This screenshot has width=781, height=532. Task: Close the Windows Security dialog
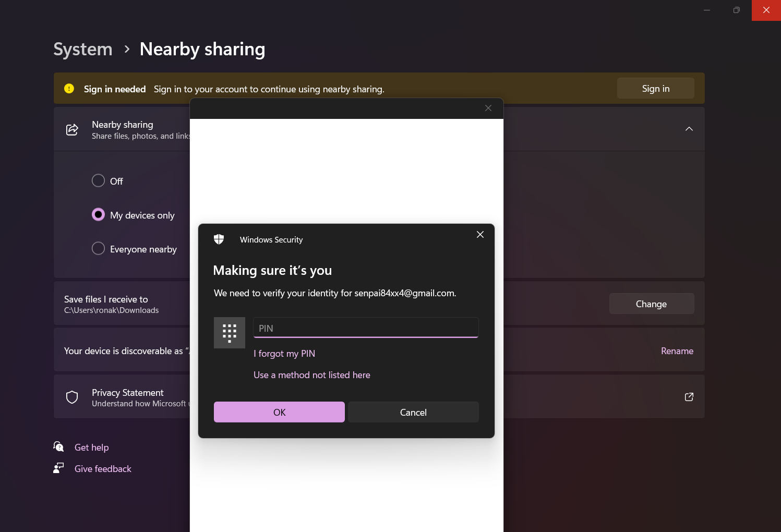[480, 235]
